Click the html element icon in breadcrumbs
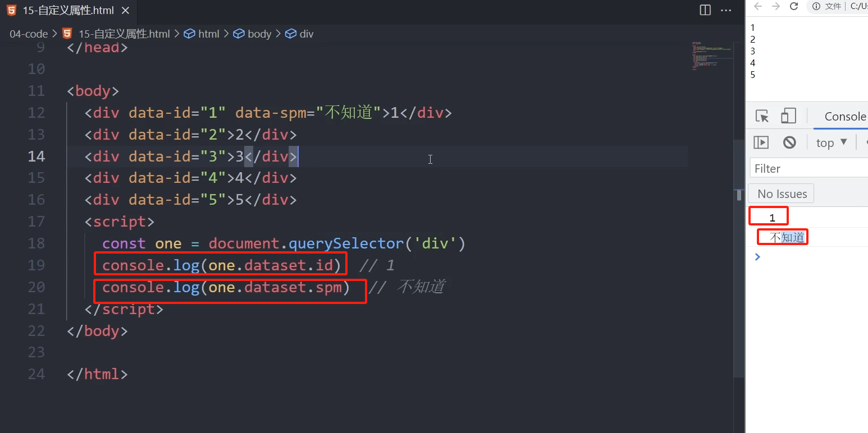Screen dimensions: 868x433 coord(189,34)
